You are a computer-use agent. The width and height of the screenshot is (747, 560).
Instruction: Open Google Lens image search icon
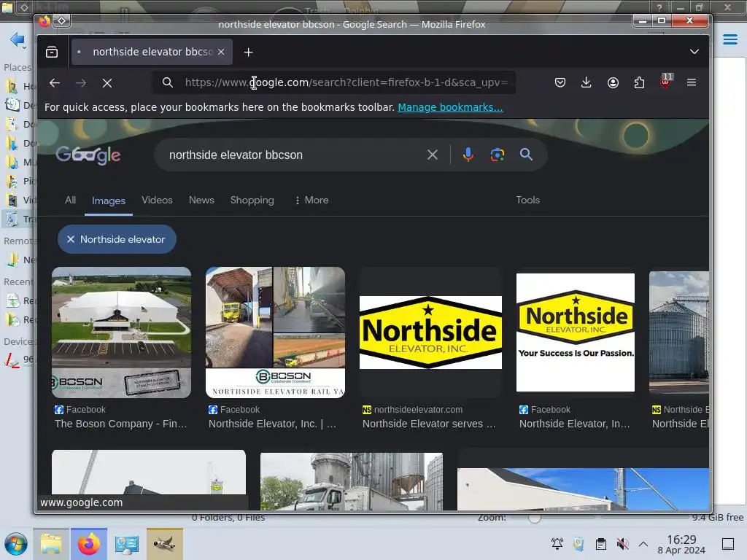pyautogui.click(x=498, y=155)
